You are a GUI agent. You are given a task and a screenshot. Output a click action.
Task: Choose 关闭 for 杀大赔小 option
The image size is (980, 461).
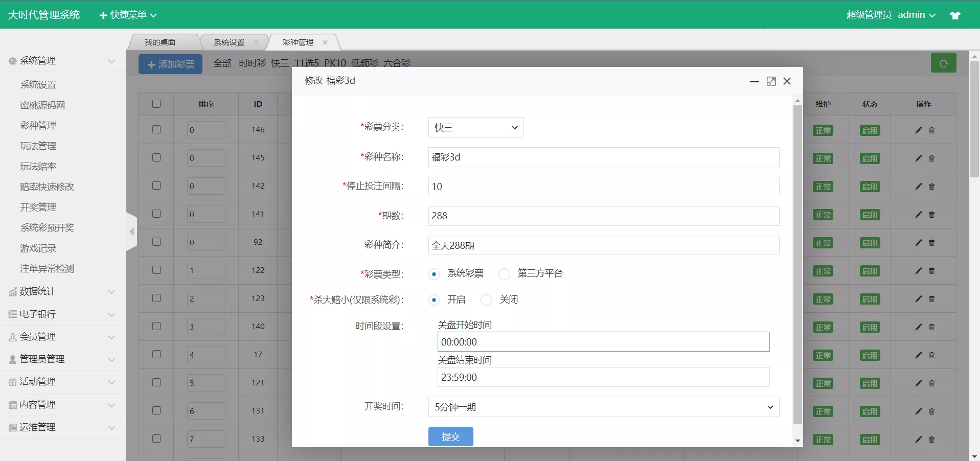(x=486, y=300)
